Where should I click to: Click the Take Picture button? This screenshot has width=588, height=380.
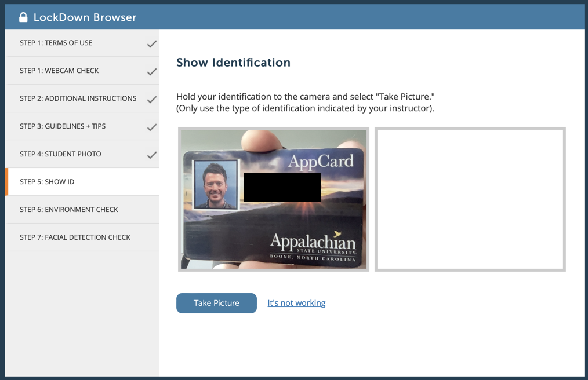click(216, 303)
